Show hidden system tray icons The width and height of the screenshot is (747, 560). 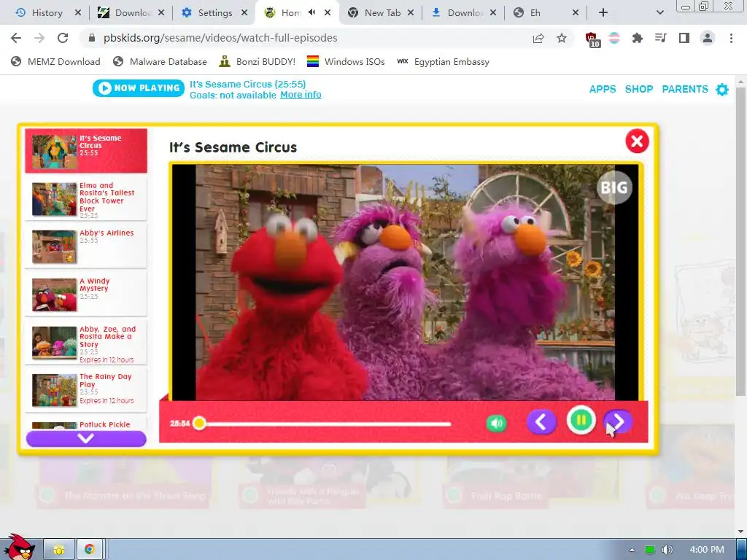coord(632,550)
